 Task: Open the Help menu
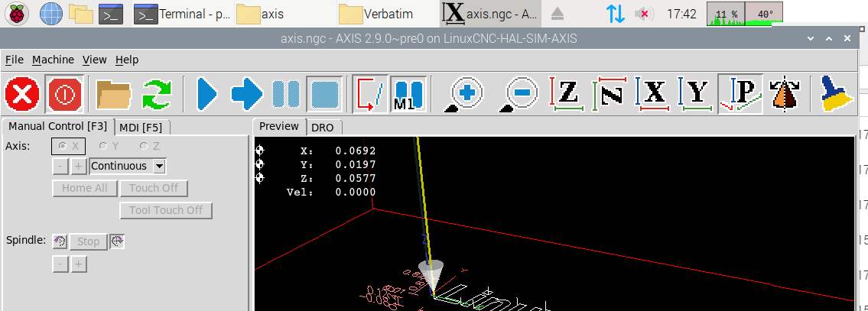pos(127,60)
